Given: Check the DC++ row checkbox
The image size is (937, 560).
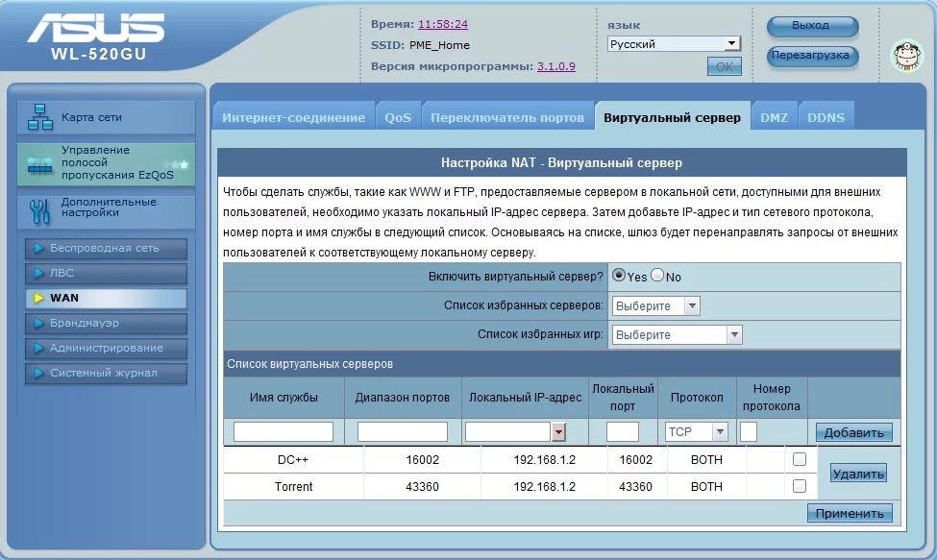Looking at the screenshot, I should tap(800, 460).
